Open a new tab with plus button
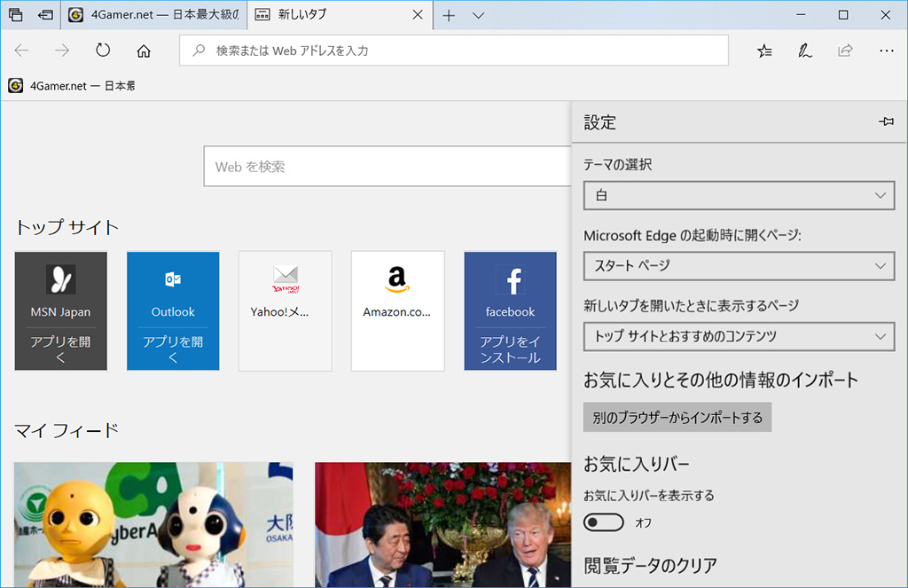908x588 pixels. 449,15
